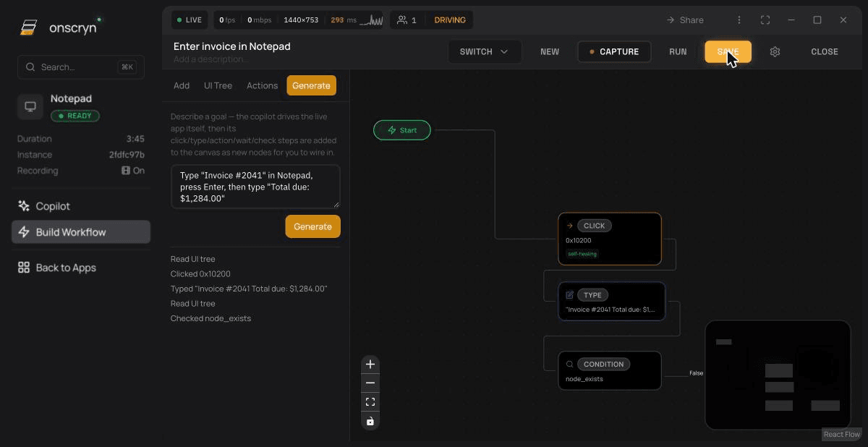Click the Generate button below the prompt
Screen dimensions: 868x447
coord(312,226)
